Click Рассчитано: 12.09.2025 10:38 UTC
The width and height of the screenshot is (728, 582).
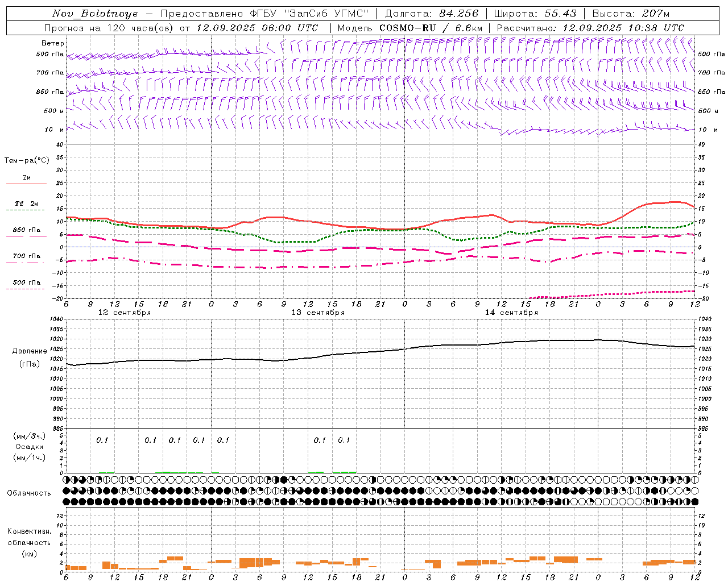(x=590, y=28)
